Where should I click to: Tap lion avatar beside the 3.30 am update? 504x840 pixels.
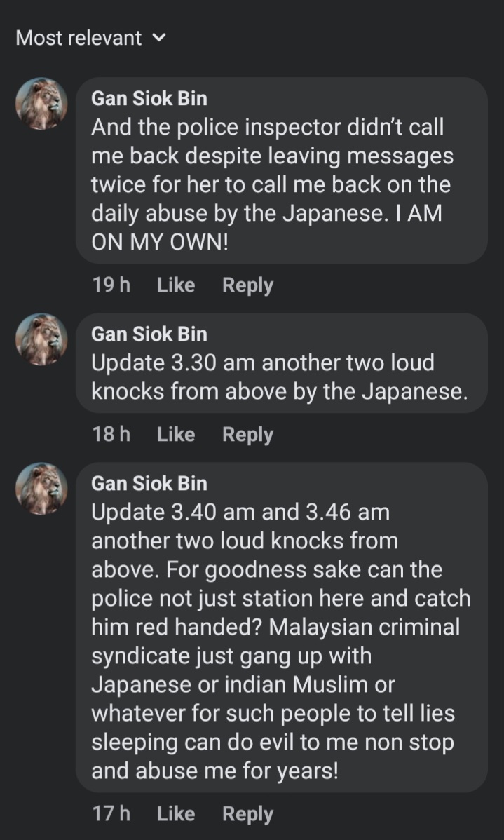pyautogui.click(x=41, y=339)
